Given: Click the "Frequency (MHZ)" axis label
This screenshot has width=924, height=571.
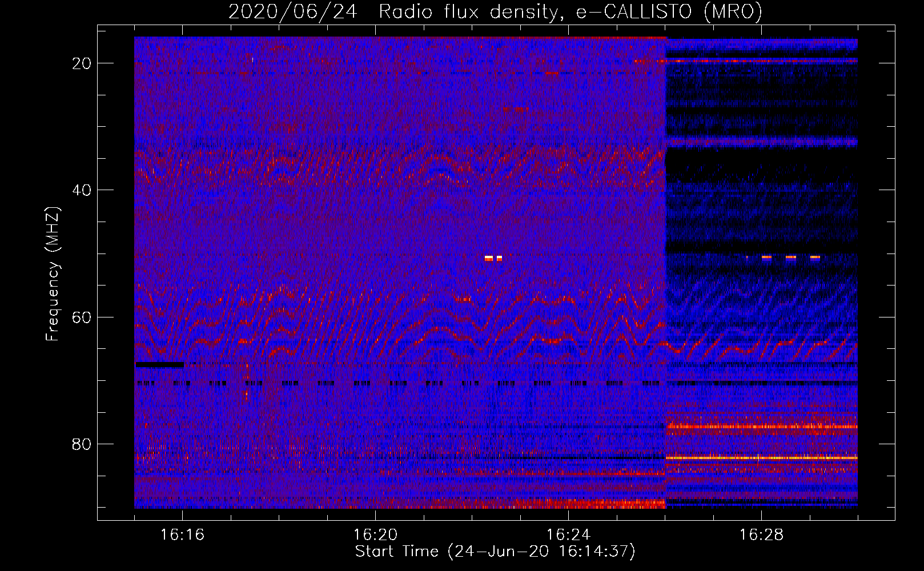Looking at the screenshot, I should click(x=53, y=274).
